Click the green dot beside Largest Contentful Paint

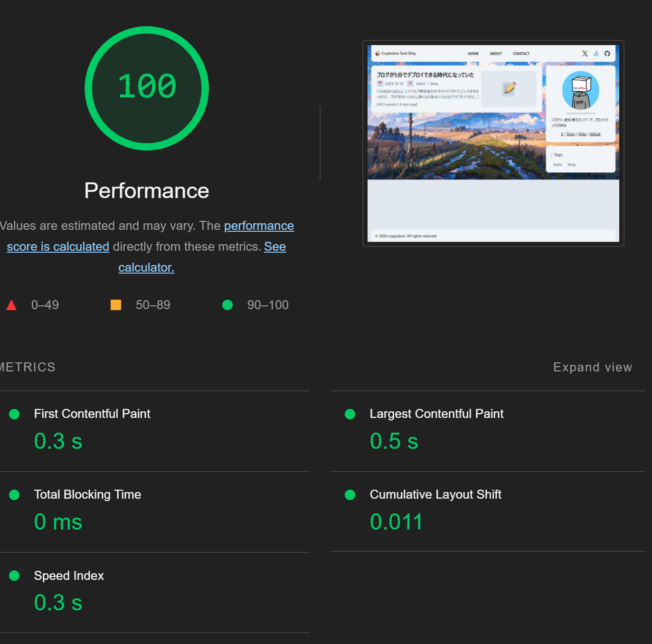[350, 414]
